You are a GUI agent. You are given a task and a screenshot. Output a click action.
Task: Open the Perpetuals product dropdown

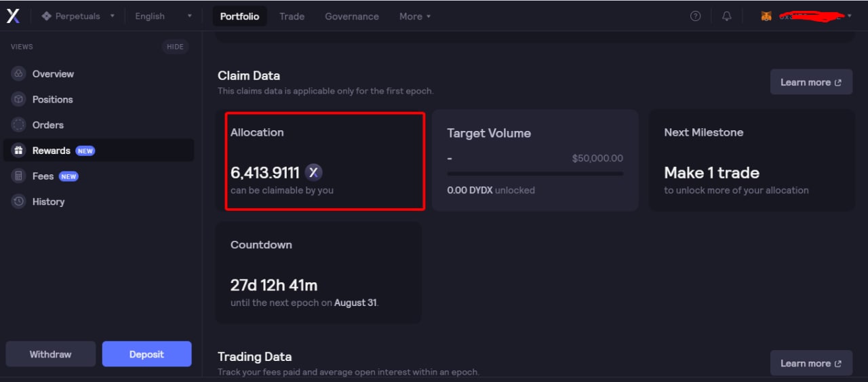tap(78, 16)
